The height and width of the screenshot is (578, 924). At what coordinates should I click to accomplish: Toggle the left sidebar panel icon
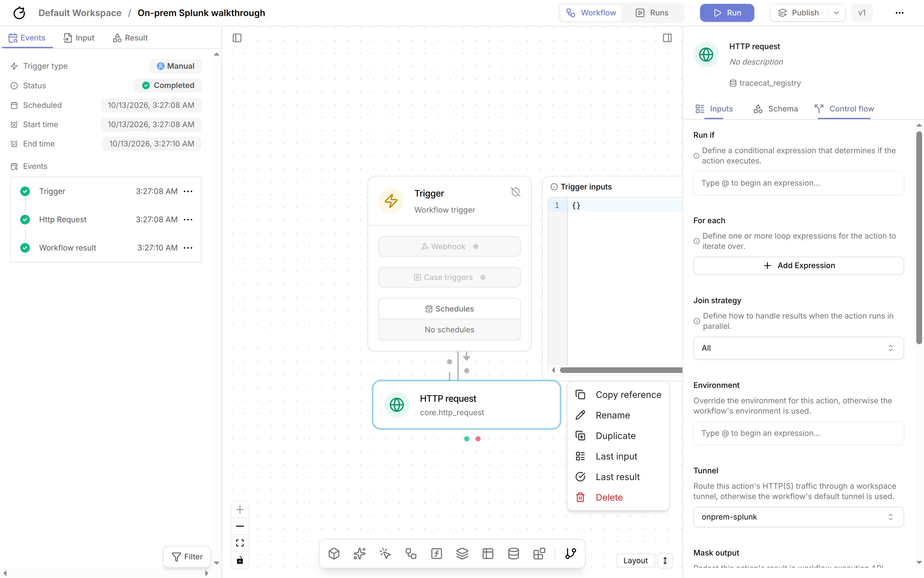pyautogui.click(x=237, y=38)
